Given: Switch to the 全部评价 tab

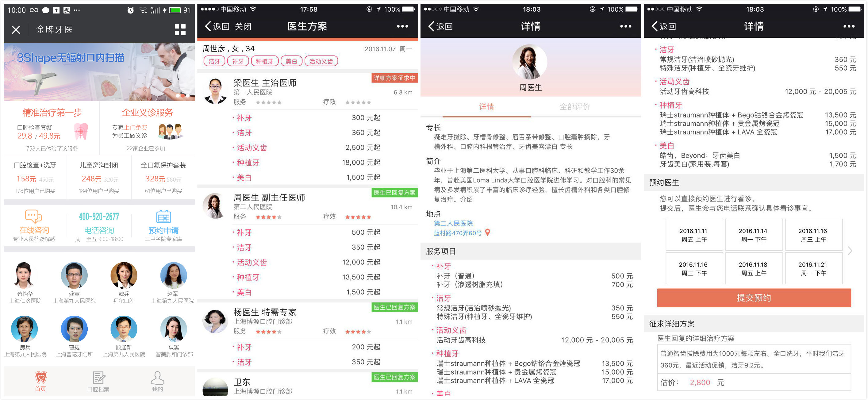Looking at the screenshot, I should (574, 107).
